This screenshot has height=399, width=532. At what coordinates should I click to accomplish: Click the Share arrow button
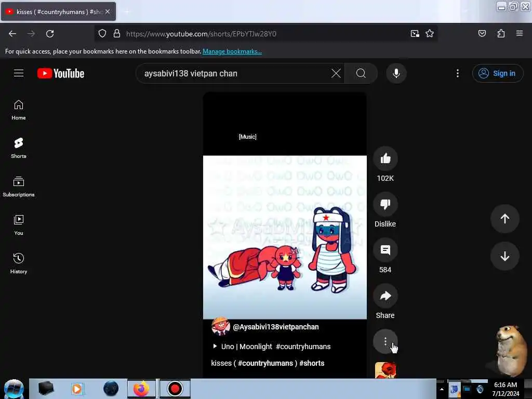[x=385, y=296]
